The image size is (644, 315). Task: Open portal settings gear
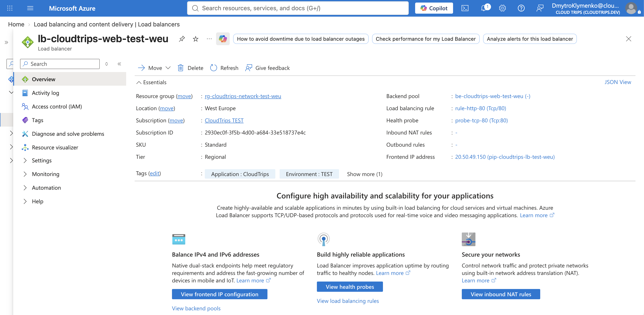[502, 8]
